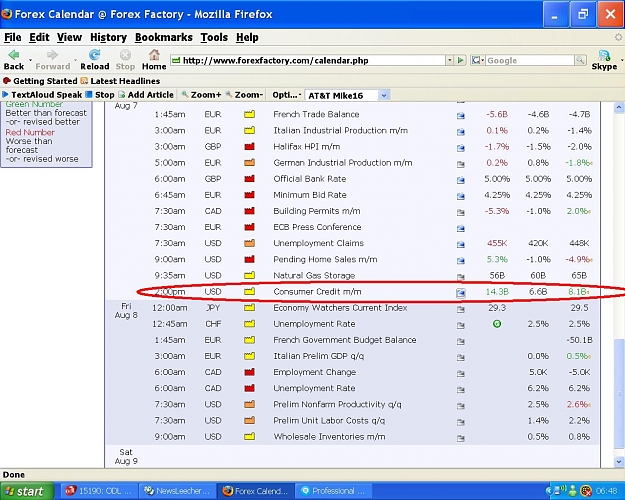
Task: Open detail icon for Official Bank Rate
Action: pyautogui.click(x=461, y=180)
